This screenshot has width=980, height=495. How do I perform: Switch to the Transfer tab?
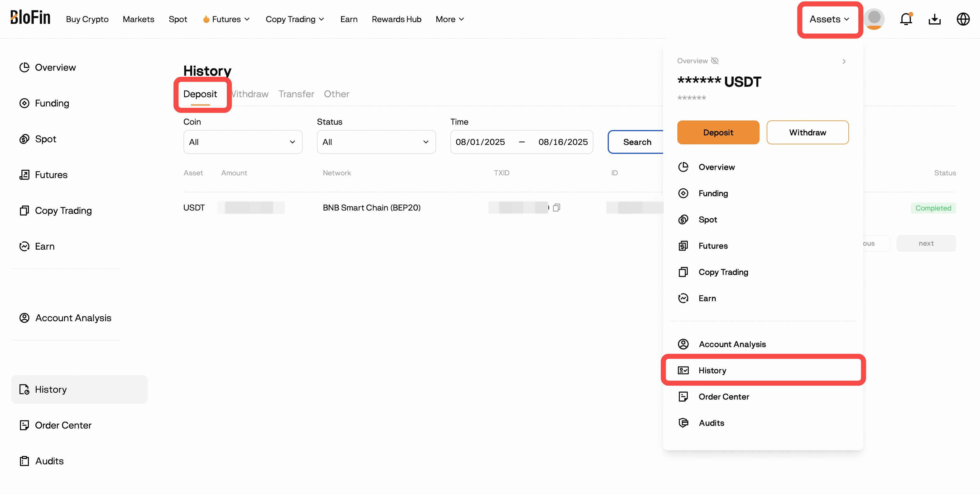[x=296, y=94]
